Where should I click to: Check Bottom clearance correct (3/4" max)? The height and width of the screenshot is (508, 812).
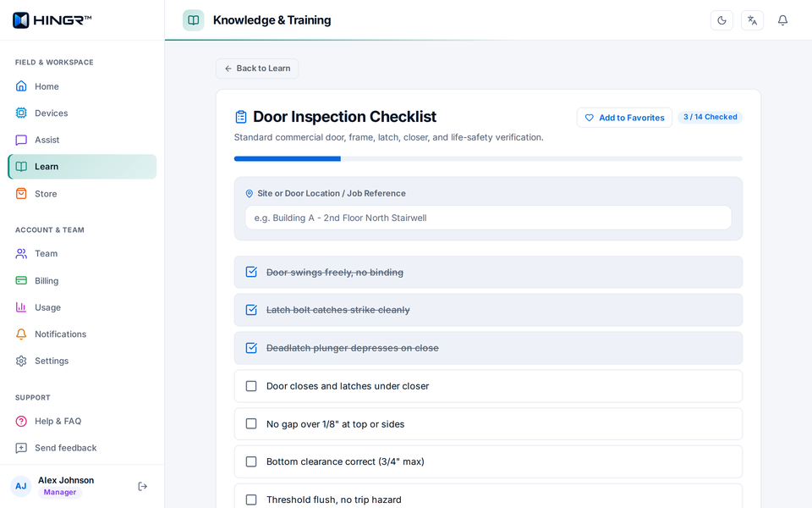[x=251, y=462]
